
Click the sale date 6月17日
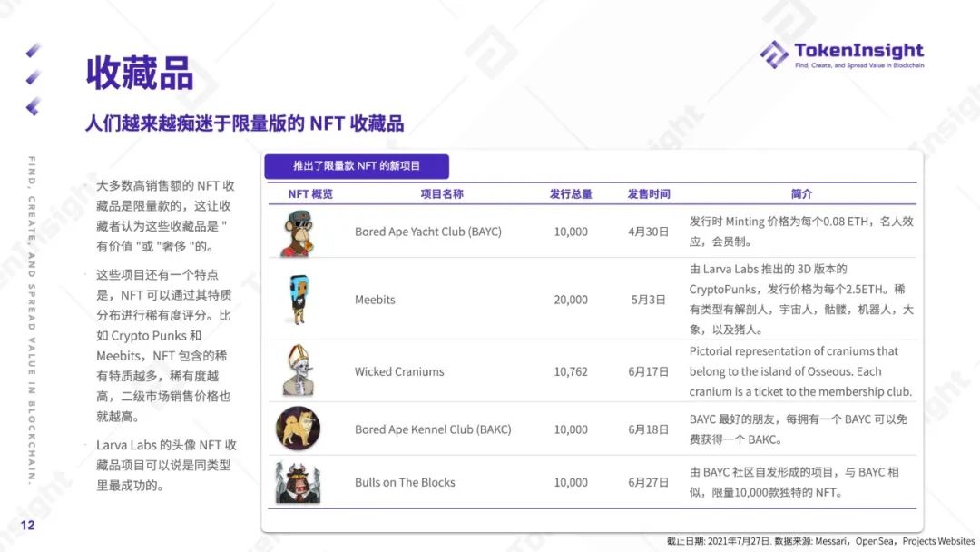pyautogui.click(x=649, y=371)
